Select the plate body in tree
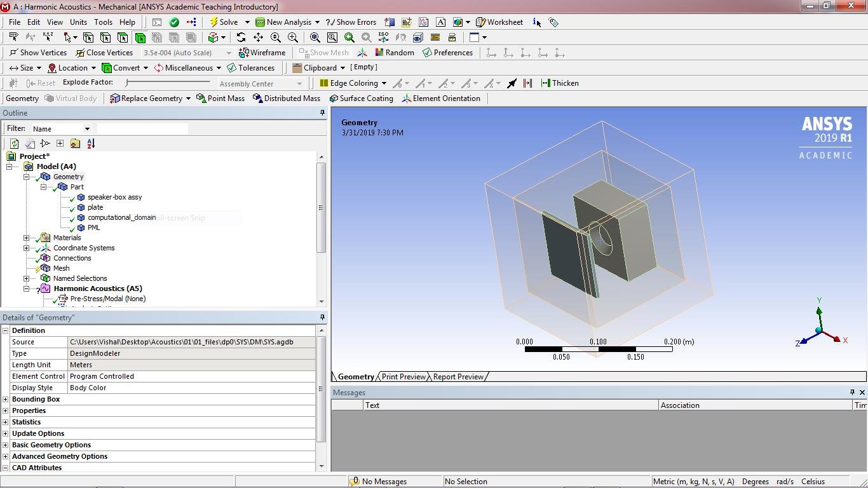Viewport: 868px width, 488px height. 95,207
